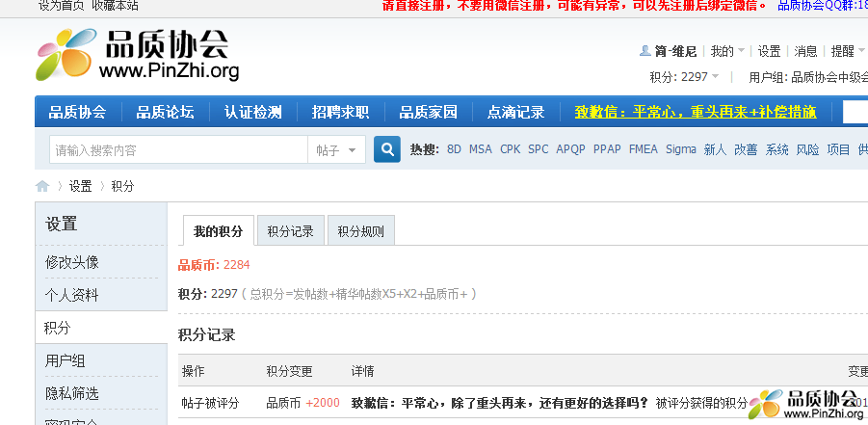Expand the 积分: 2297 header dropdown
Viewport: 868px width, 425px height.
point(684,77)
